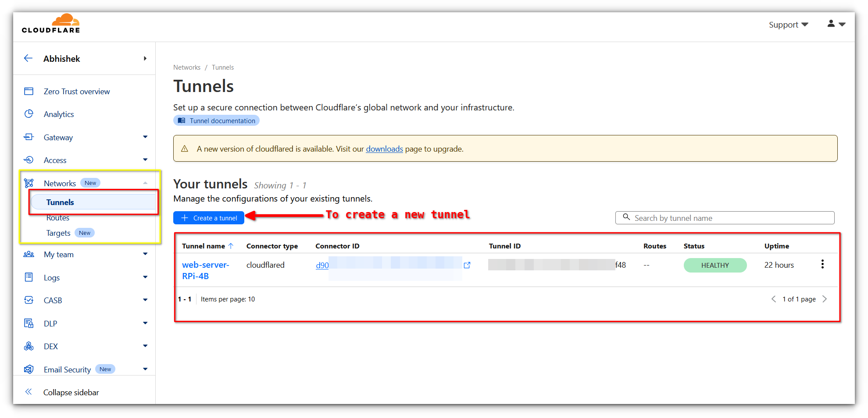The height and width of the screenshot is (418, 868).
Task: Click the My team sidebar icon
Action: pyautogui.click(x=29, y=254)
